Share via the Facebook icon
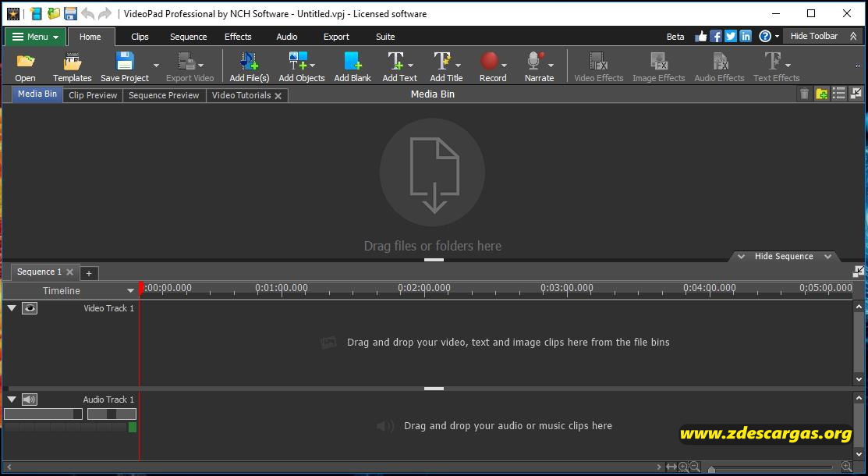 (716, 37)
